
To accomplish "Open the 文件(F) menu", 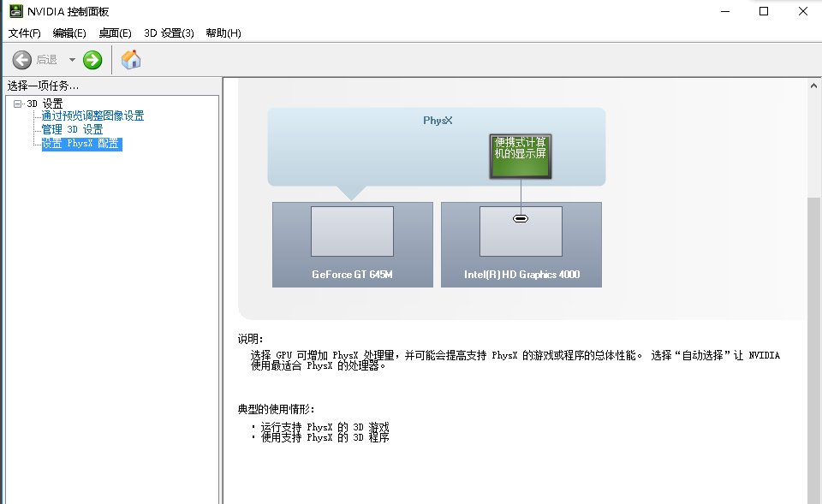I will coord(22,33).
